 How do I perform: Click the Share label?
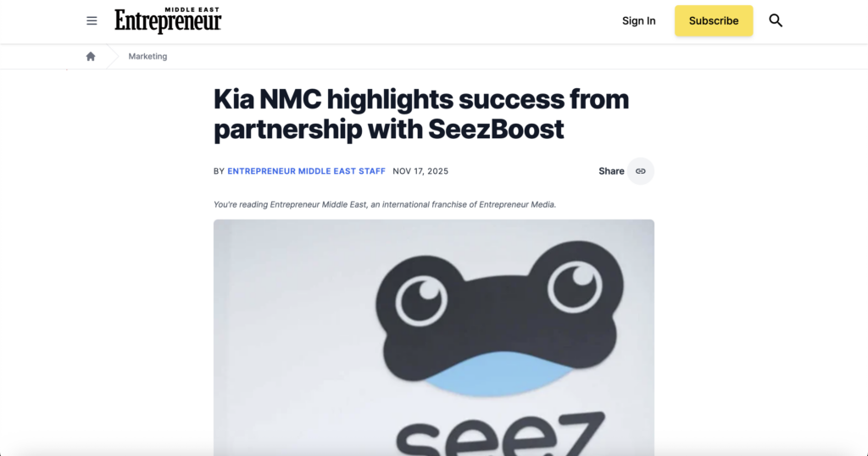[611, 171]
